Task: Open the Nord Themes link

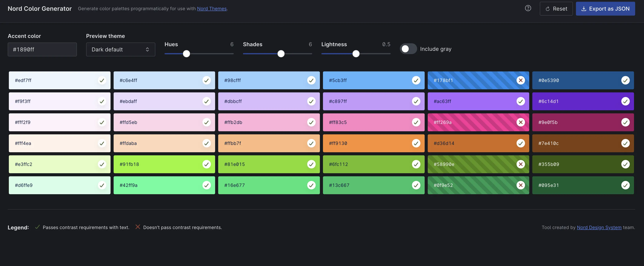Action: coord(211,8)
